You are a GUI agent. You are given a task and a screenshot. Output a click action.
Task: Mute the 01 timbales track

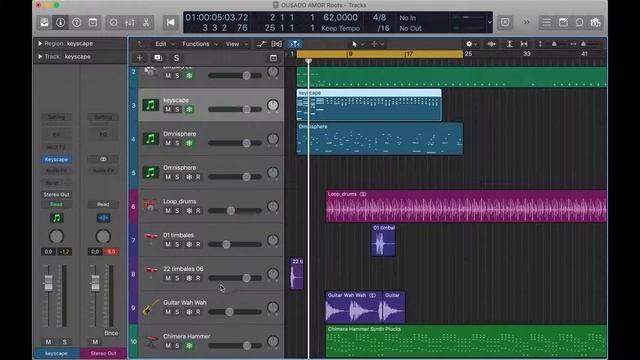point(168,244)
